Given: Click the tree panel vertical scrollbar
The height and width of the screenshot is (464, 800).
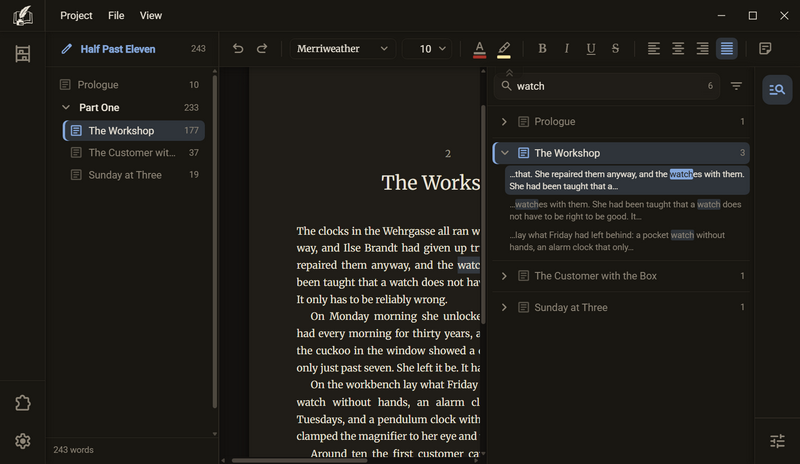Looking at the screenshot, I should tap(215, 240).
